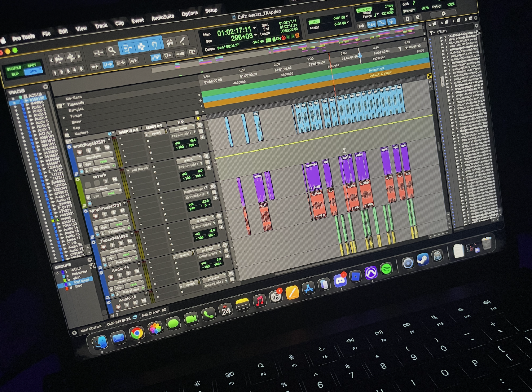
Task: Open grid settings gear icon
Action: [x=443, y=14]
